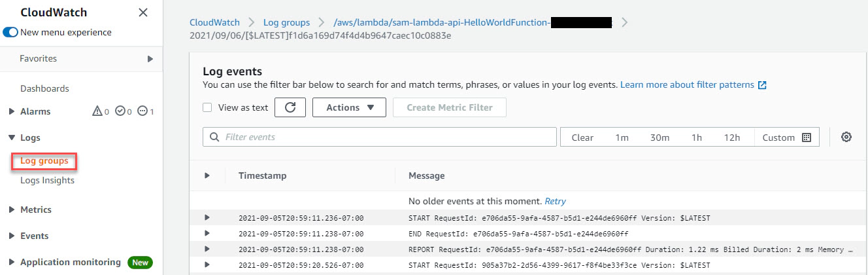Click the log stream name 2021/09/06/[$LATEST]
The height and width of the screenshot is (275, 868).
(x=320, y=35)
